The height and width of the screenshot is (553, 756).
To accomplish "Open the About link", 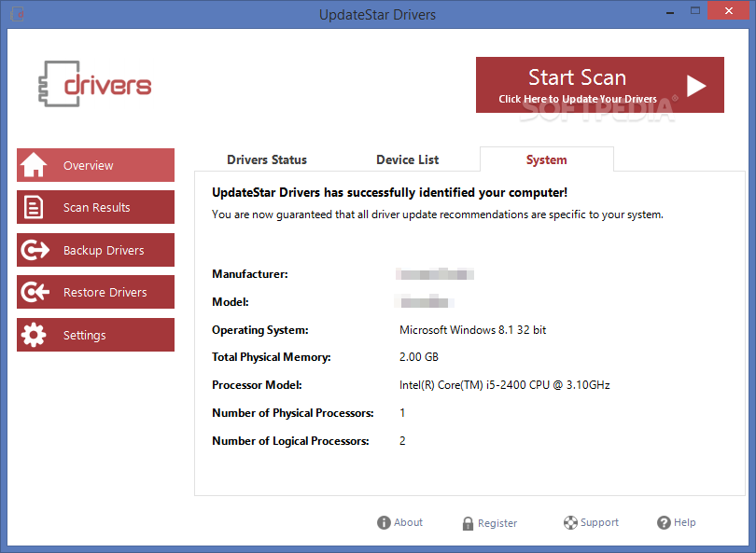I will [399, 522].
